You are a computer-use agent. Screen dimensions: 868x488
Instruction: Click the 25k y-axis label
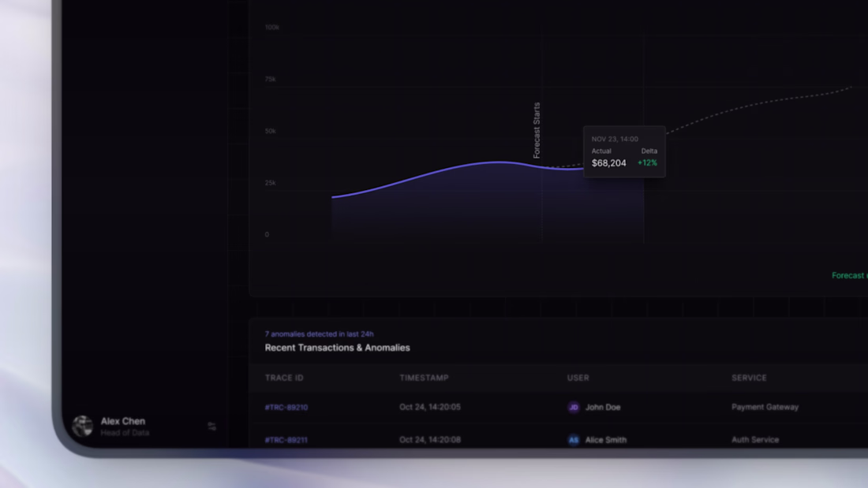pyautogui.click(x=270, y=183)
